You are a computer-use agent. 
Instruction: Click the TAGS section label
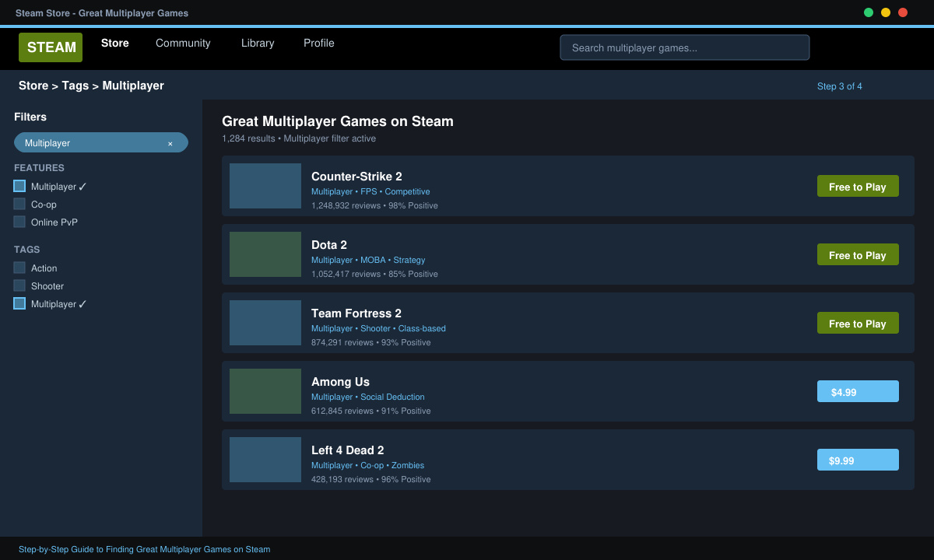click(26, 250)
